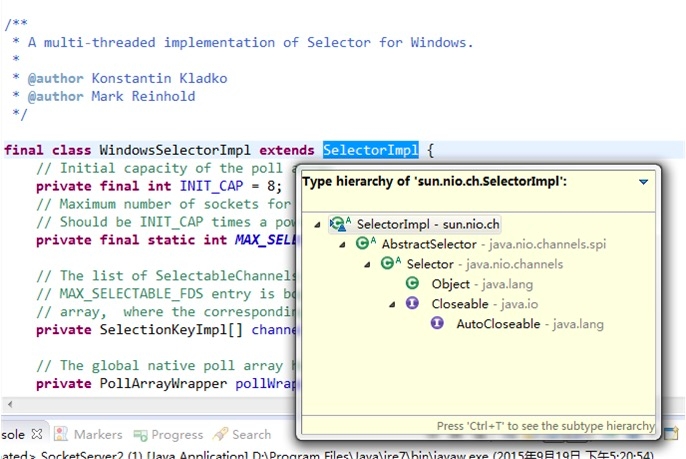Collapse the Closeable tree node
The height and width of the screenshot is (459, 686).
(393, 305)
